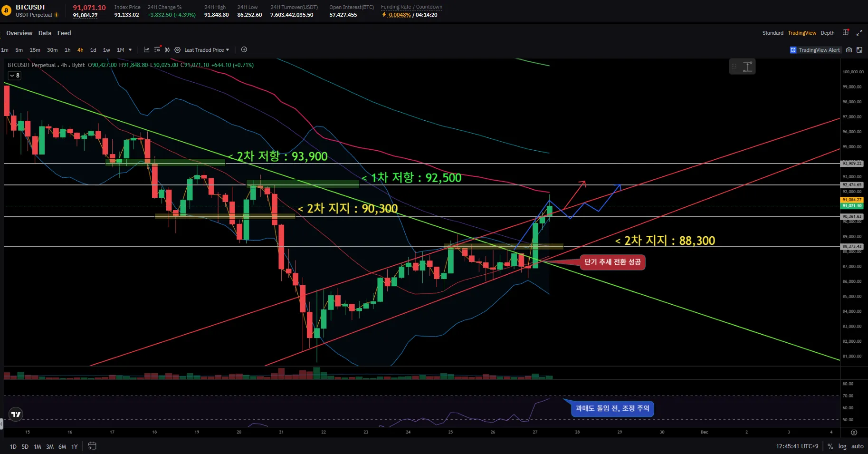Toggle log scale on price axis
This screenshot has height=454, width=868.
[x=842, y=446]
